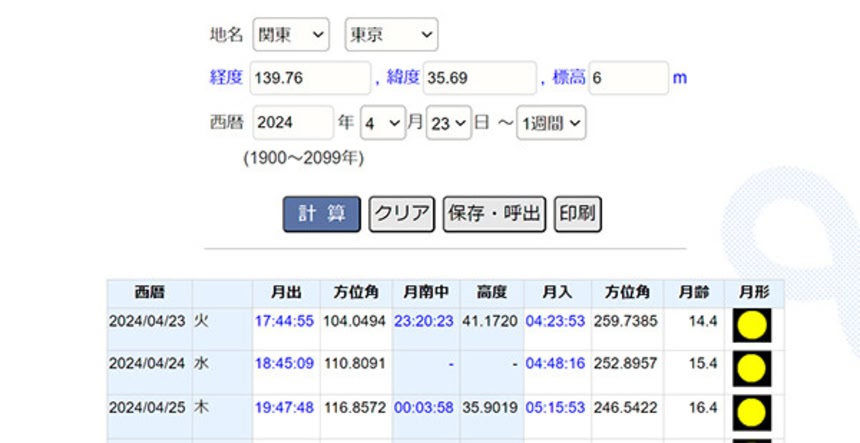Open the 関東 region dropdown

[290, 35]
